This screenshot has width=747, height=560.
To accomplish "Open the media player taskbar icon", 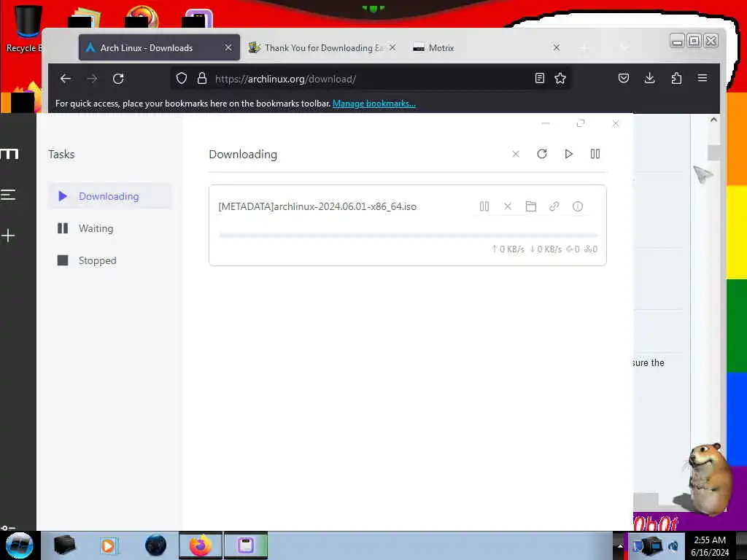I will pos(109,545).
